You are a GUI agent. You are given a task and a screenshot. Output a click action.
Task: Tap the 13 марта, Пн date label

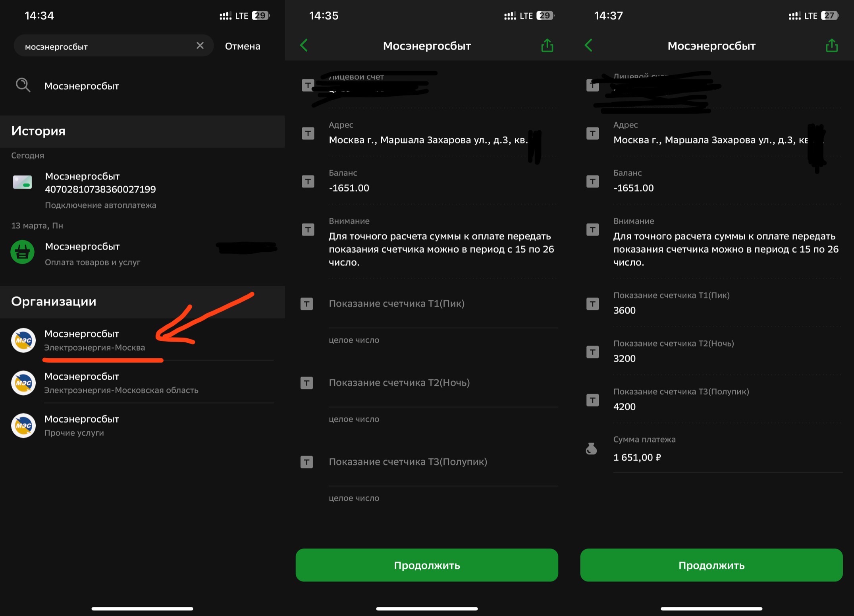coord(37,226)
